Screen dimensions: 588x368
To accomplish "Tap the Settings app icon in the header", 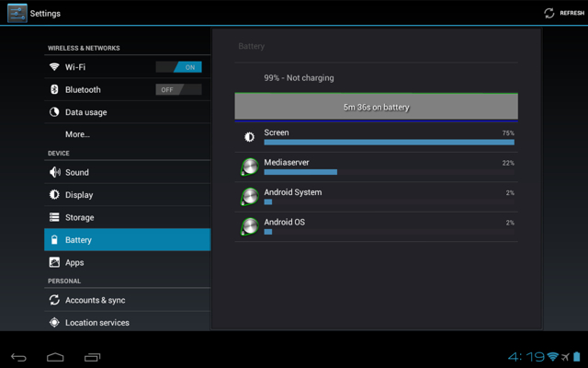I will click(x=17, y=13).
